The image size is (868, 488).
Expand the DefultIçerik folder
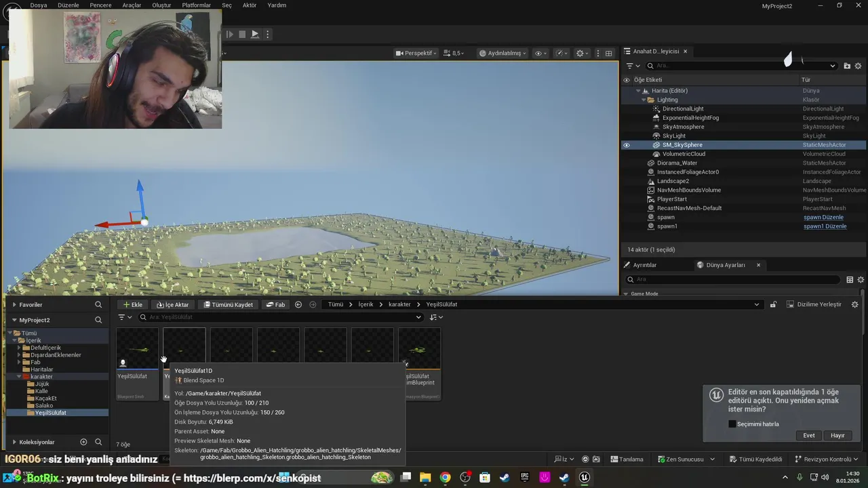[20, 348]
